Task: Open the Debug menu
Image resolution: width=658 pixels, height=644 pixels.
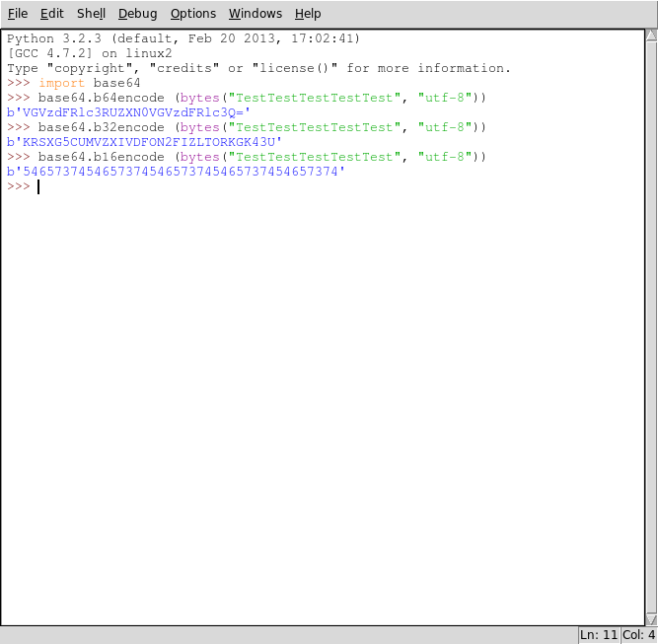Action: pos(137,14)
